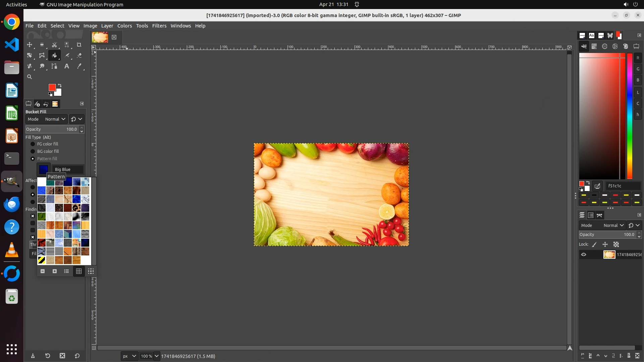Click the hex color field f51c1c
The image size is (644, 362).
click(623, 186)
